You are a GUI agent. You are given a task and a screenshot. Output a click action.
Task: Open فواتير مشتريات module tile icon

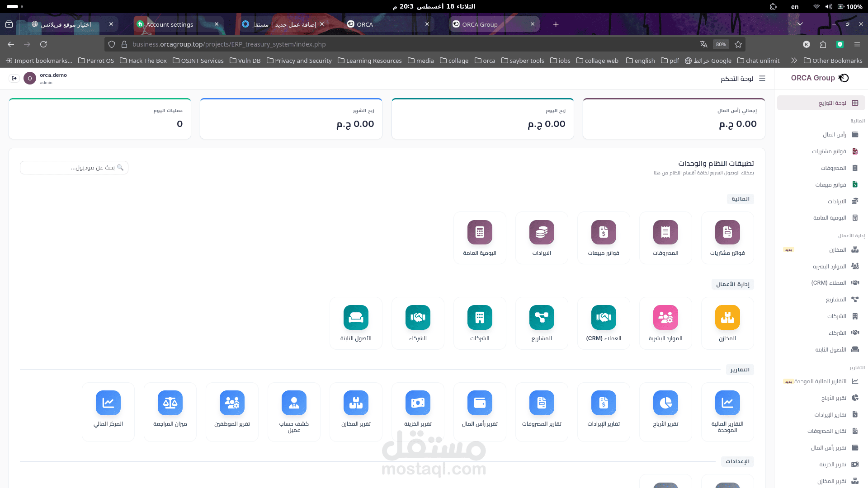tap(727, 232)
